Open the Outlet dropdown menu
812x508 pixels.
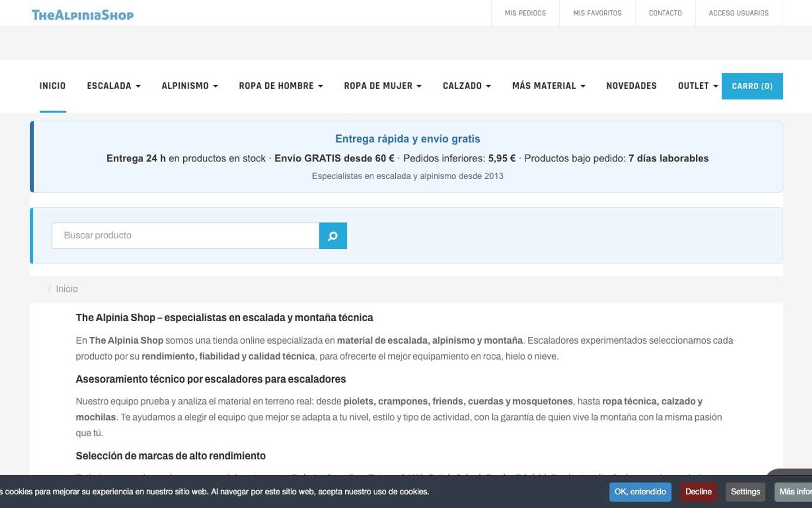[698, 86]
